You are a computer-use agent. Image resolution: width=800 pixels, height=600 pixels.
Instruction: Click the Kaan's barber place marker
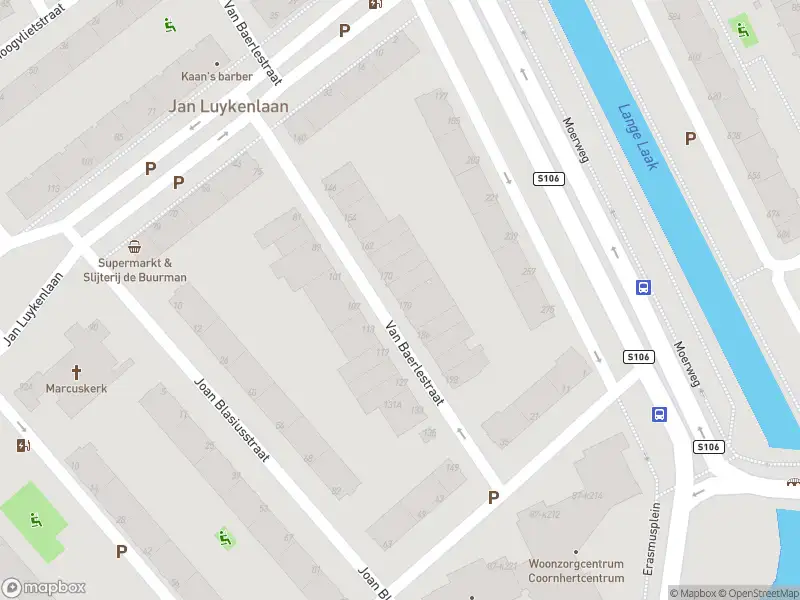pos(217,64)
